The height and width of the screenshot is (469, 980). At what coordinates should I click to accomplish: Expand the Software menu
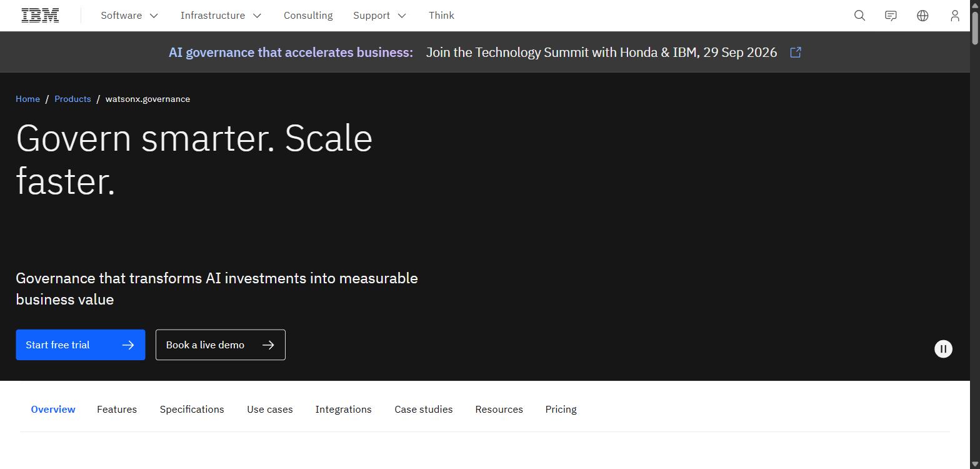(x=129, y=16)
